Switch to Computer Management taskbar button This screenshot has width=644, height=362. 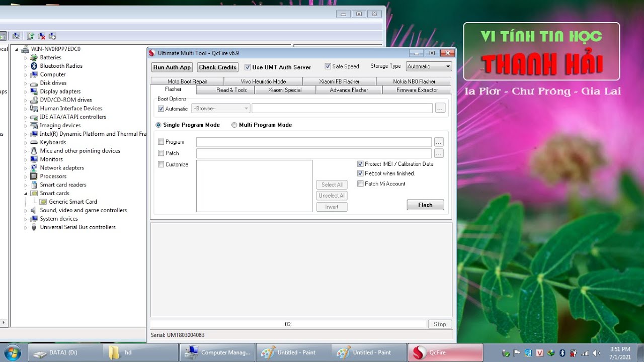pyautogui.click(x=217, y=352)
